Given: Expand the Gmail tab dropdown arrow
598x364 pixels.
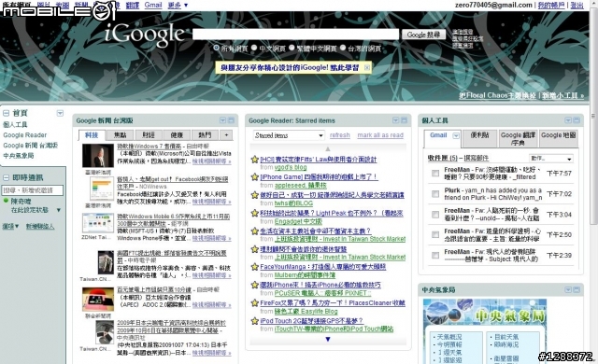Looking at the screenshot, I should [456, 135].
